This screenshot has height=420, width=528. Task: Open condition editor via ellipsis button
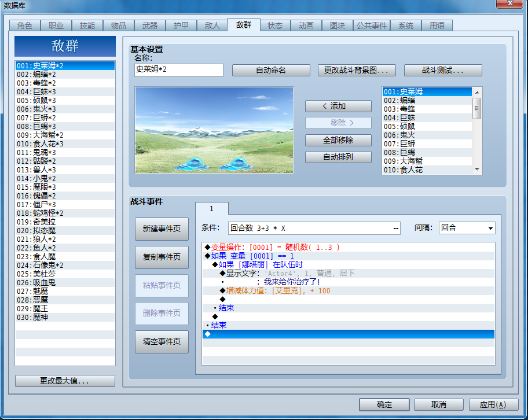pos(395,229)
